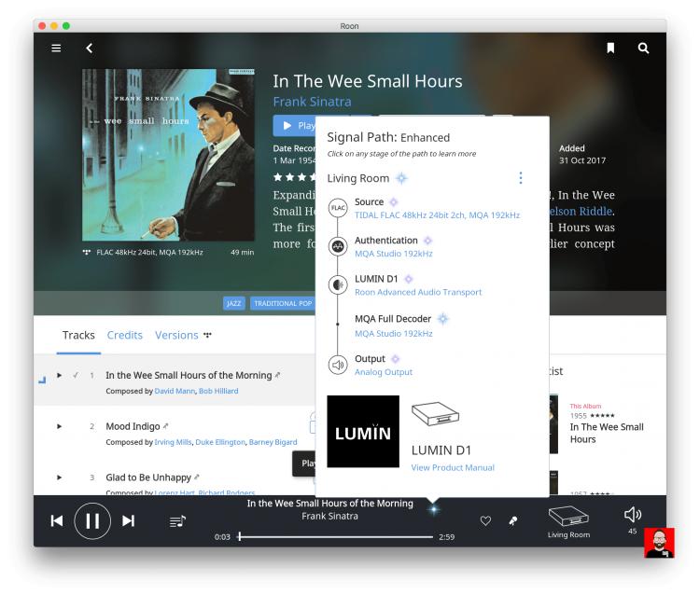This screenshot has width=700, height=595.
Task: Click the LUMIN D1 transport stage icon
Action: 338,285
